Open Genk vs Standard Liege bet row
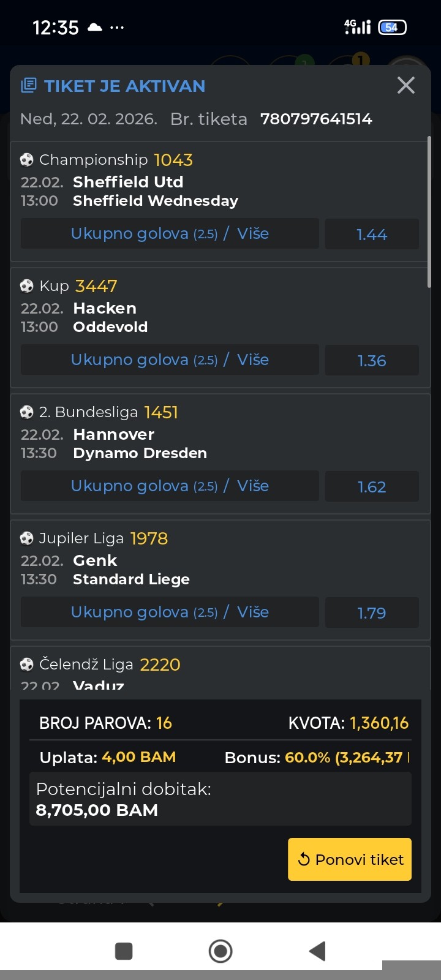The image size is (441, 980). point(170,612)
